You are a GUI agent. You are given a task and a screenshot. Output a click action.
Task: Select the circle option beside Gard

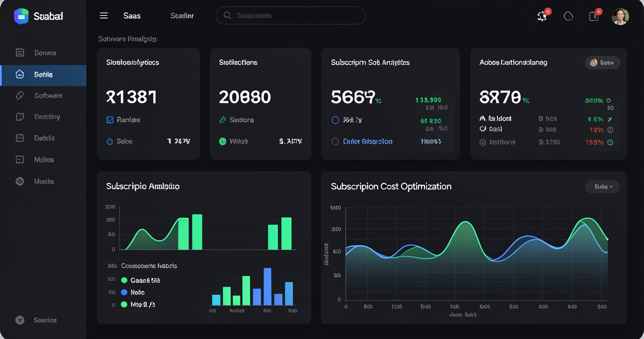pos(483,129)
